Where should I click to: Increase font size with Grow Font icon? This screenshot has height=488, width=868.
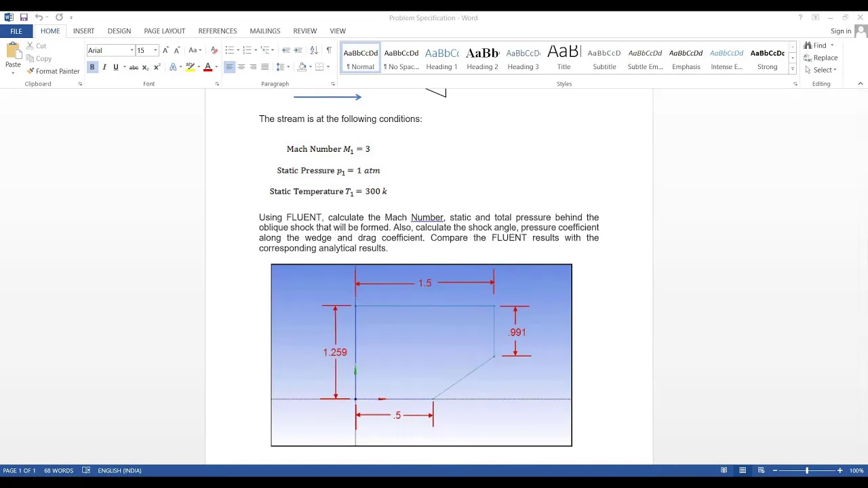click(x=165, y=50)
